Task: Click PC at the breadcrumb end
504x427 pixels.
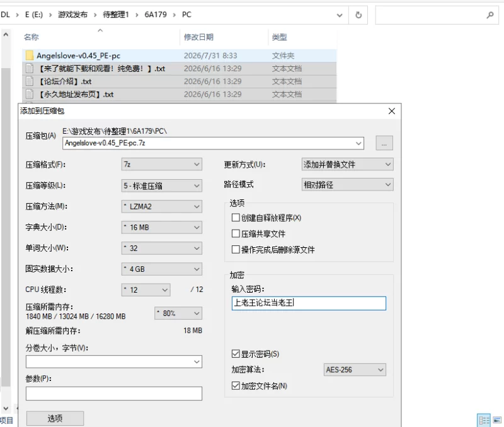Action: [186, 15]
